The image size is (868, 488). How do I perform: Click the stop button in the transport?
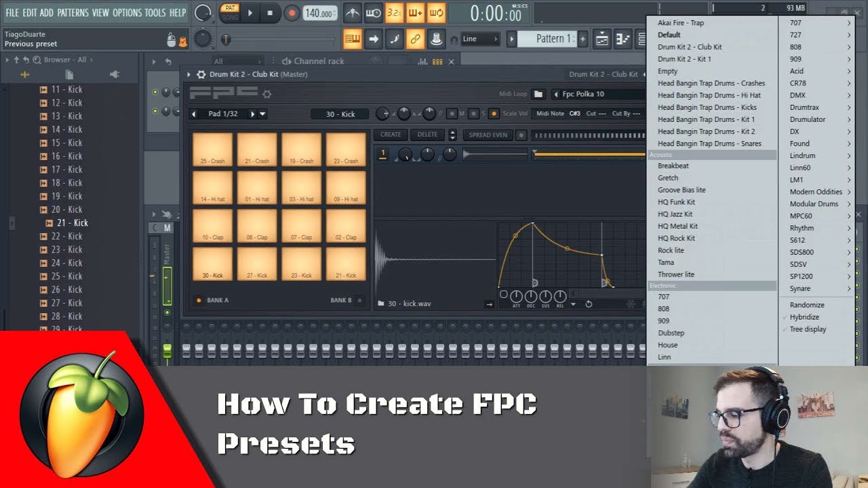click(270, 13)
